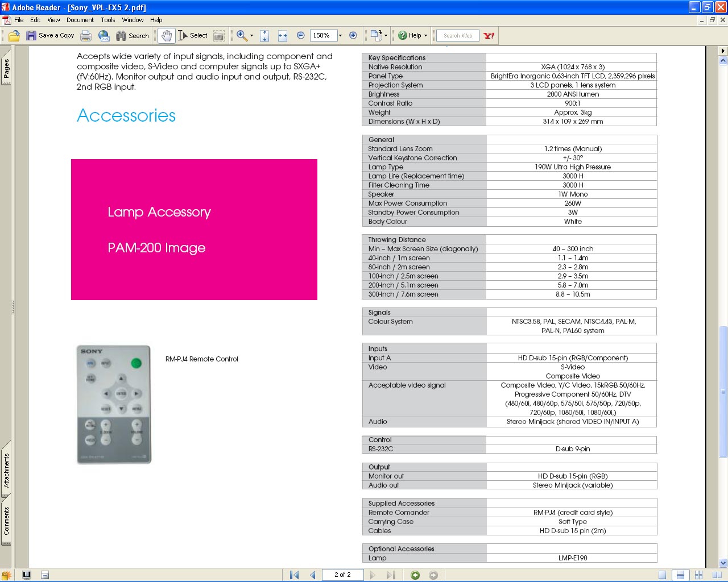728x582 pixels.
Task: Enable Single Page layout view
Action: click(662, 575)
